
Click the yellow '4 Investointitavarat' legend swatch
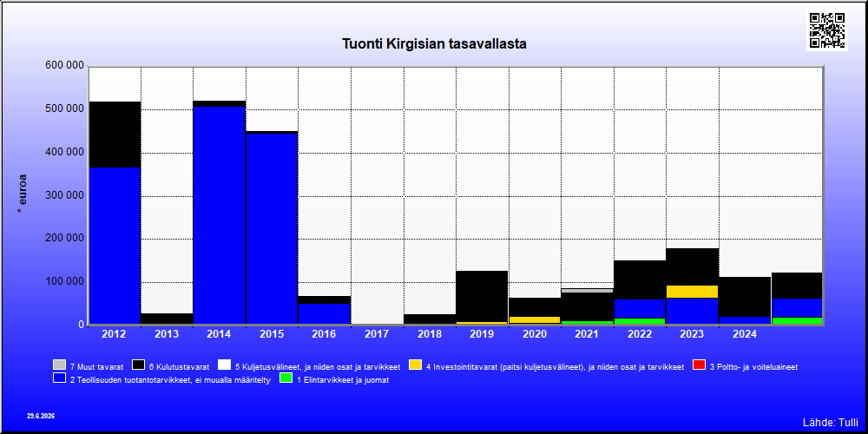pyautogui.click(x=415, y=365)
